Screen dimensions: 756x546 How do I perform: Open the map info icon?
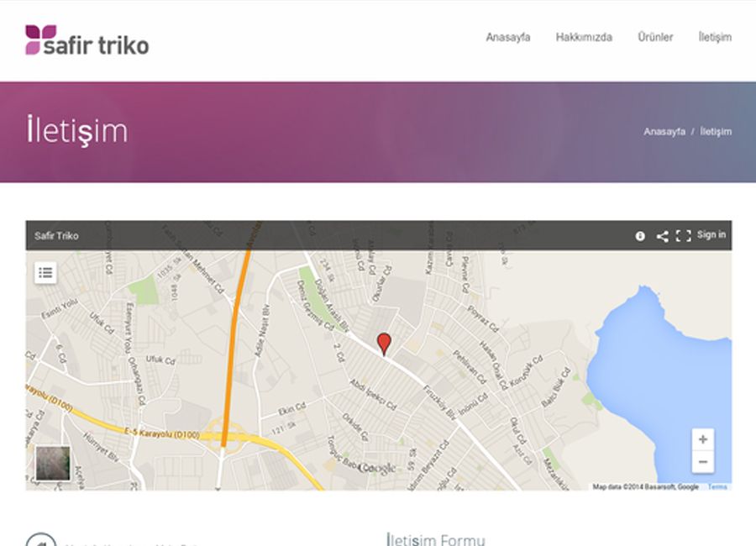pos(640,236)
